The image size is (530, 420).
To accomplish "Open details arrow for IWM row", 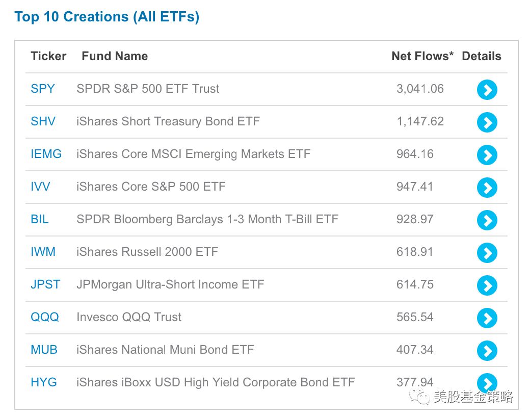I will (487, 253).
